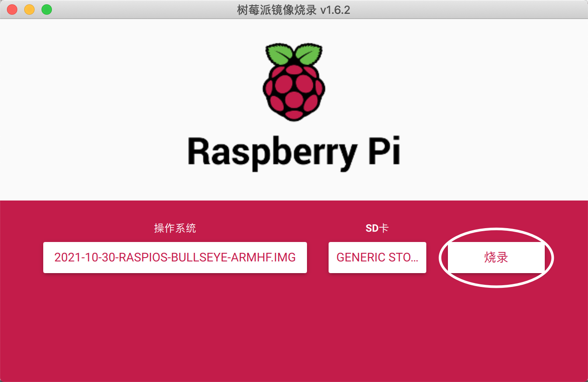Click the 烧录 write button

(x=496, y=258)
